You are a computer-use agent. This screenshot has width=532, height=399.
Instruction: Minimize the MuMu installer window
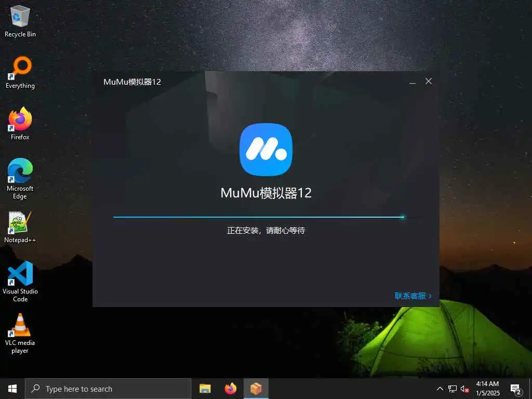click(x=412, y=82)
